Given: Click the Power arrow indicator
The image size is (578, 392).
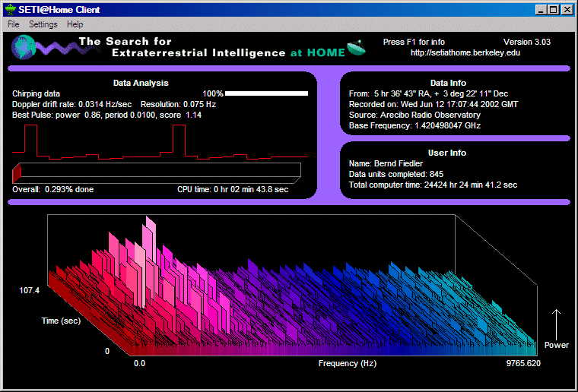Looking at the screenshot, I should pyautogui.click(x=556, y=324).
